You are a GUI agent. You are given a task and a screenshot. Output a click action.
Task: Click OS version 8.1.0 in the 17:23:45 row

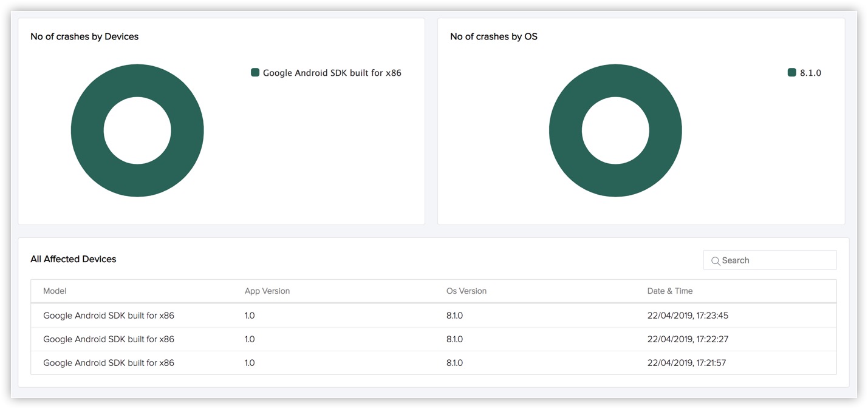coord(454,316)
